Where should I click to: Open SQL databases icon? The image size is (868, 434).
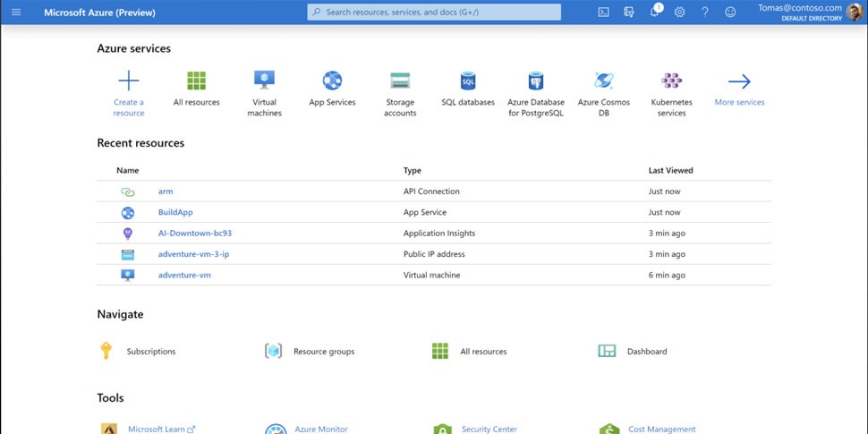click(x=468, y=81)
